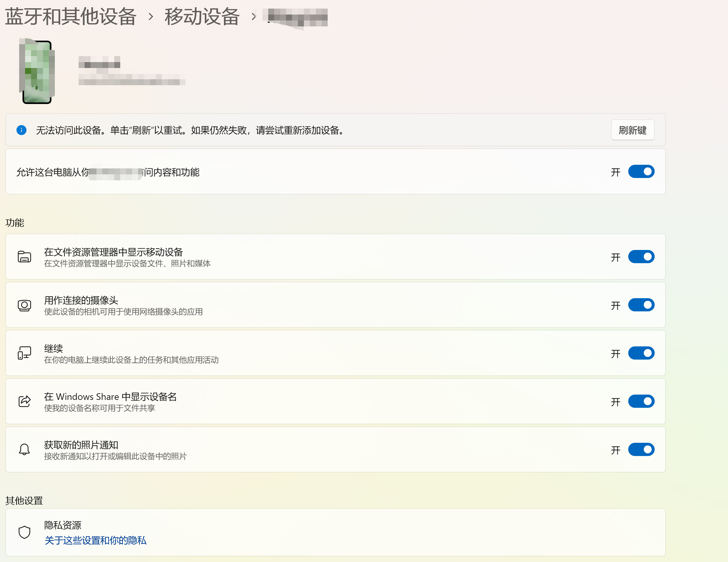Disable the Windows Share device name toggle
Image resolution: width=728 pixels, height=562 pixels.
tap(641, 402)
